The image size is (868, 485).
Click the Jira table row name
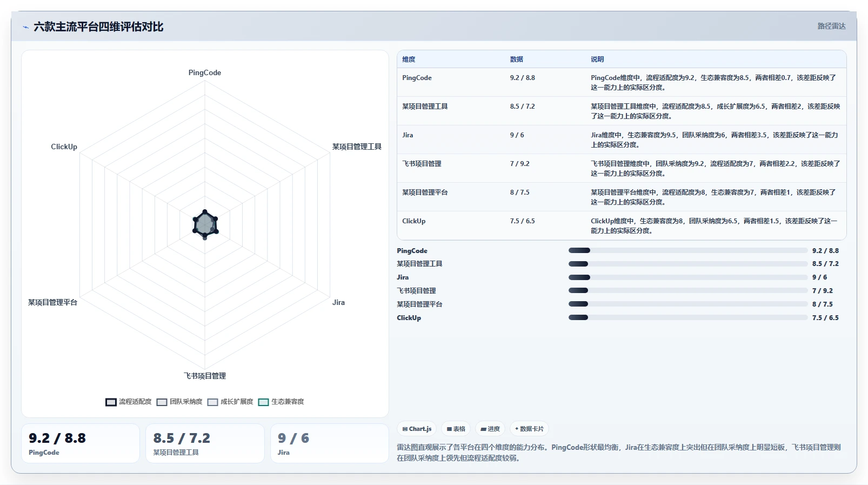pyautogui.click(x=408, y=135)
